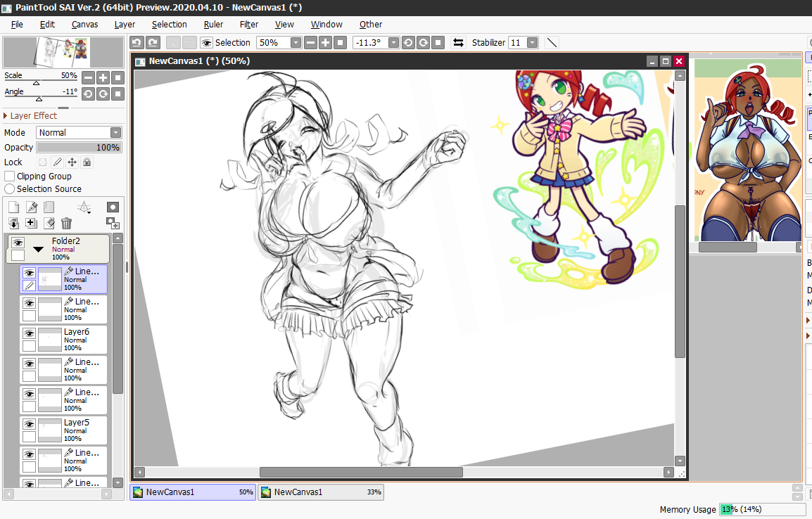The width and height of the screenshot is (812, 519).
Task: Open the Edit menu
Action: [47, 25]
